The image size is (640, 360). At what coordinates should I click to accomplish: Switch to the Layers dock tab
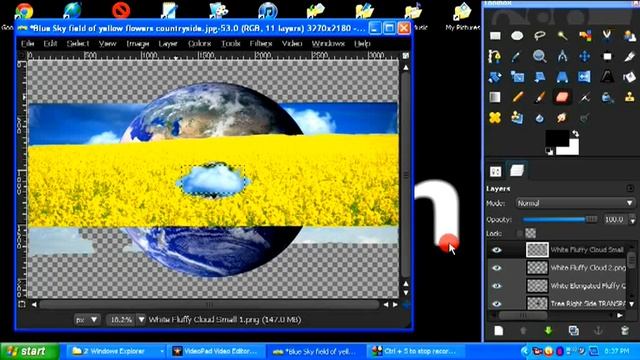pyautogui.click(x=517, y=171)
